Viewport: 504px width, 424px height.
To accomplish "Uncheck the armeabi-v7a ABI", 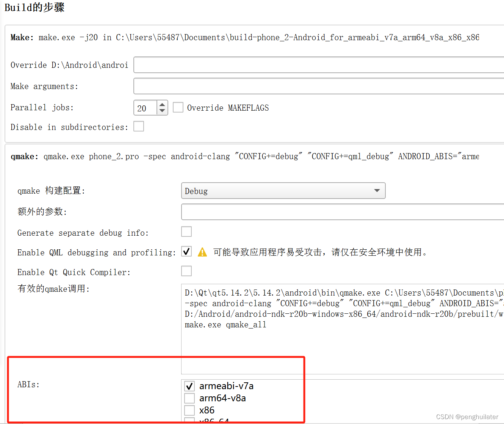I will pyautogui.click(x=189, y=386).
